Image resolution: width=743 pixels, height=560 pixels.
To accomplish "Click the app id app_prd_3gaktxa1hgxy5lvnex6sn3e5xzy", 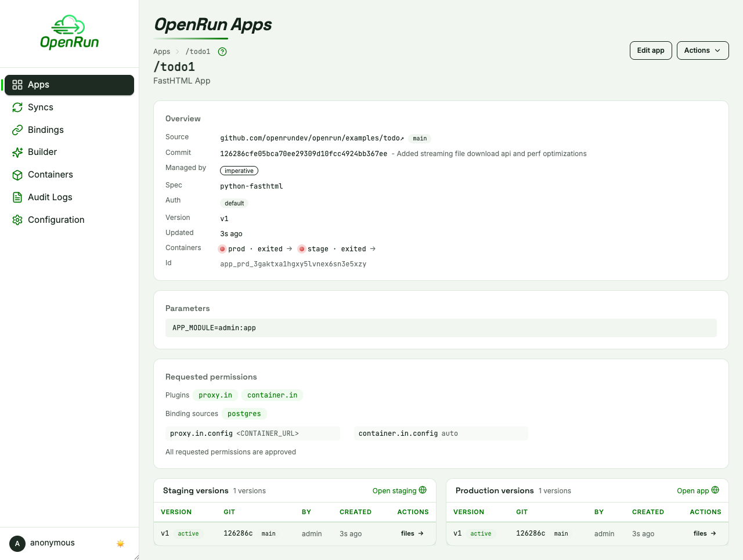I will 293,264.
